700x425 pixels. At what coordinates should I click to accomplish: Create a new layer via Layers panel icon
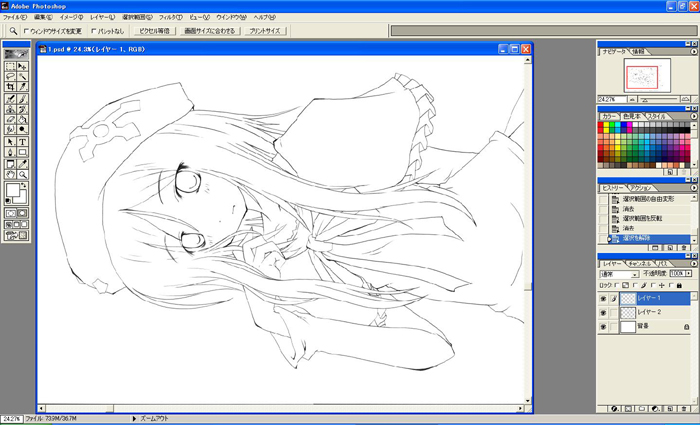[672, 408]
